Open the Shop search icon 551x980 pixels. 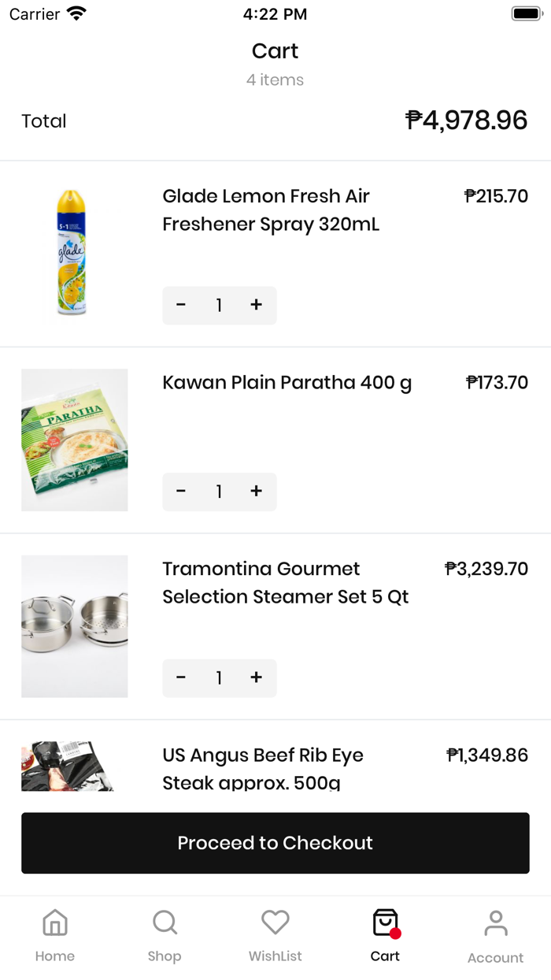click(165, 922)
